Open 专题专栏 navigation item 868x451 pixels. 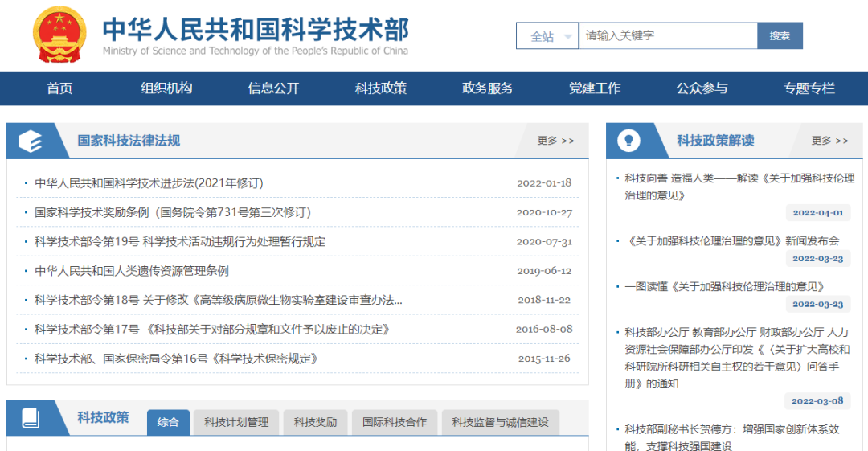tap(809, 88)
